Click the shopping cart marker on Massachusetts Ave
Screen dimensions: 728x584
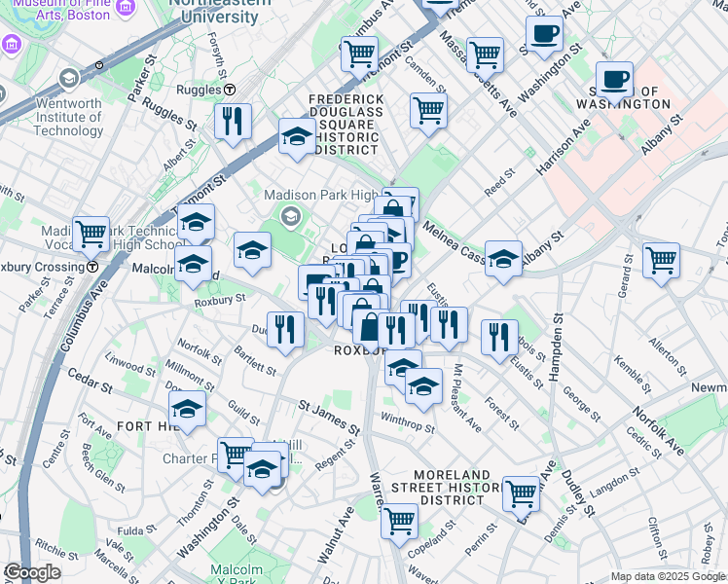tap(485, 55)
